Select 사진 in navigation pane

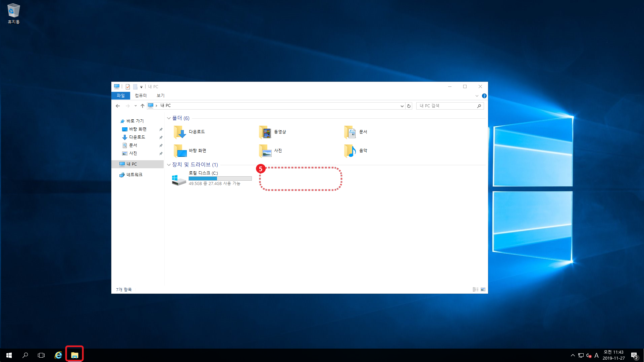[133, 153]
